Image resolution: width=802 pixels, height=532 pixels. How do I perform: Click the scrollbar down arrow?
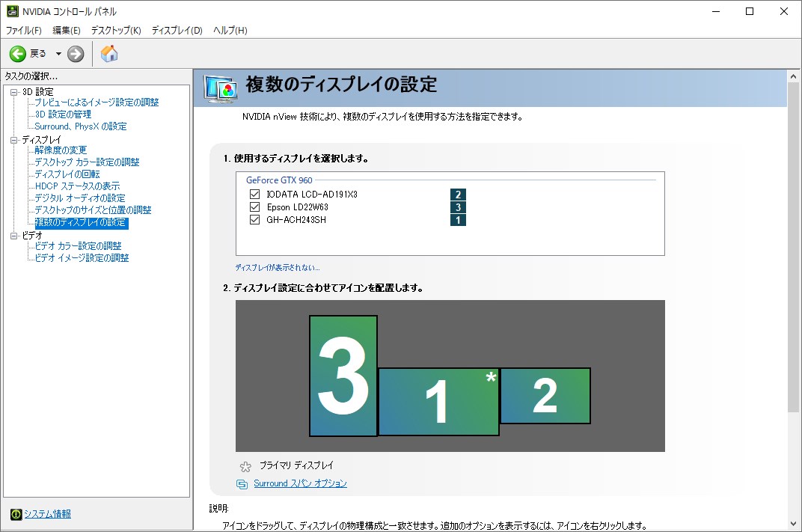coord(793,525)
